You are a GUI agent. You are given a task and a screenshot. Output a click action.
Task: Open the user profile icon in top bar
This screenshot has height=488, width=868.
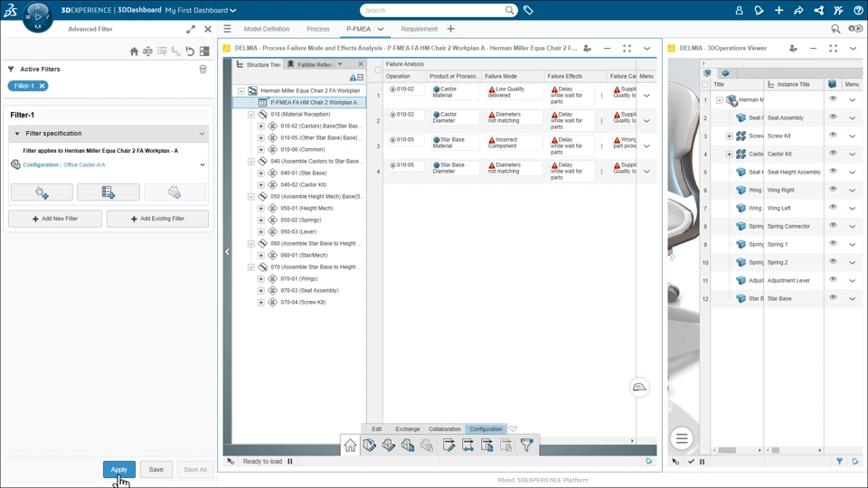739,10
